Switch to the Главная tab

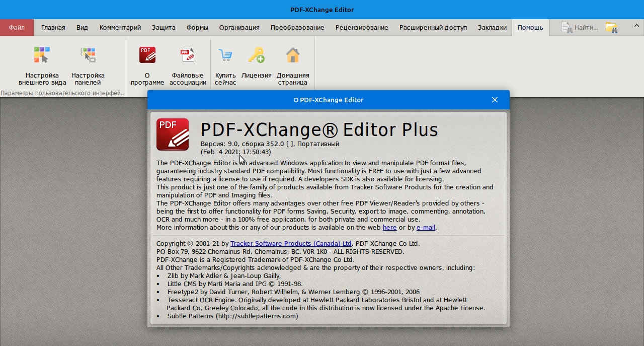pos(53,28)
